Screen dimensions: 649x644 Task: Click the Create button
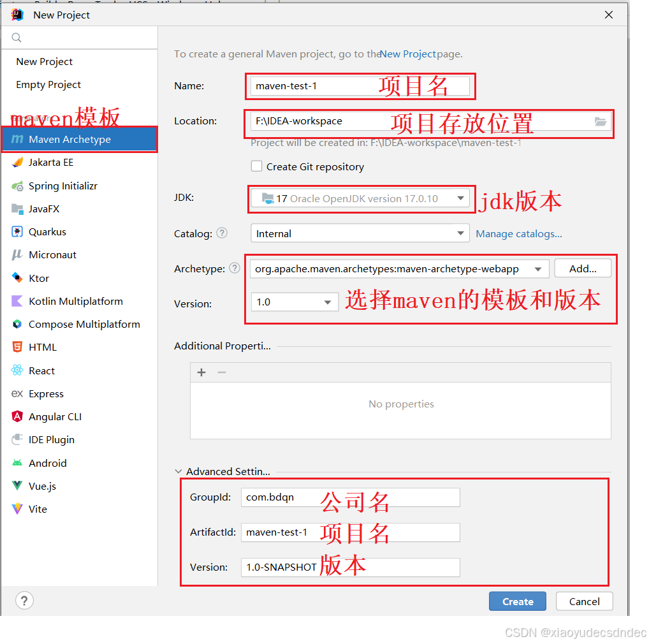(518, 601)
